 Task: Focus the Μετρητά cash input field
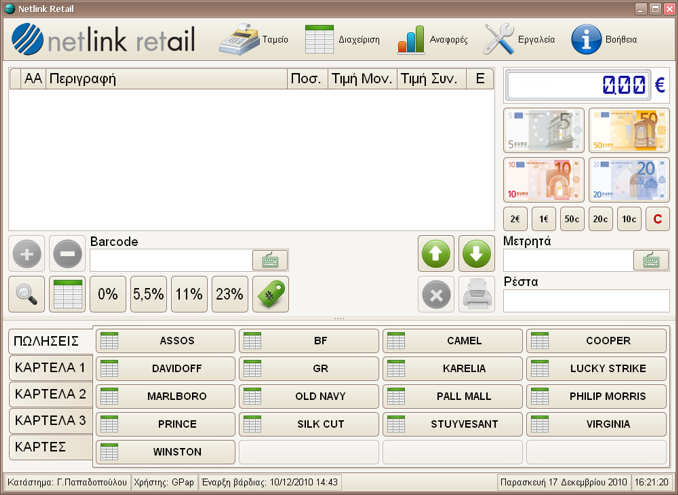coord(568,260)
